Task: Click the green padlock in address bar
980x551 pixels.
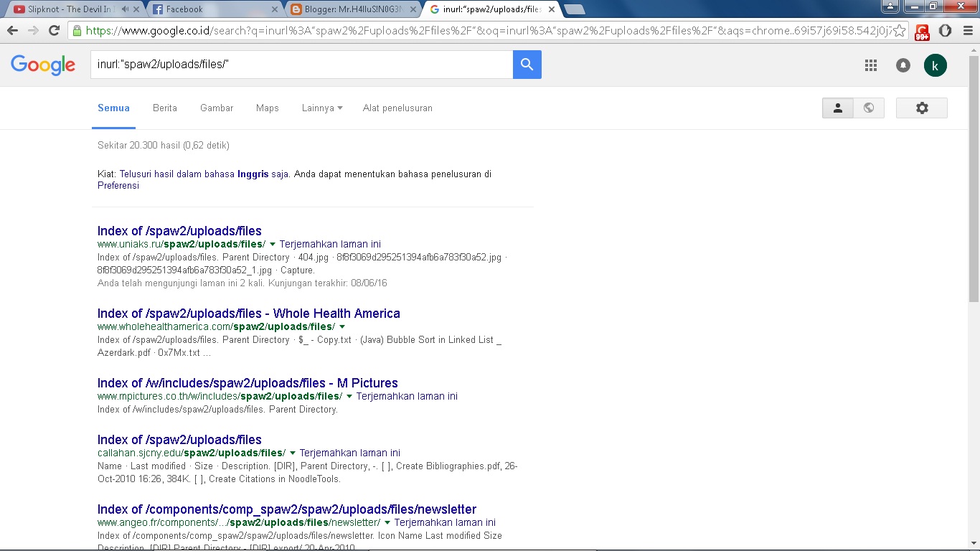Action: pyautogui.click(x=77, y=30)
